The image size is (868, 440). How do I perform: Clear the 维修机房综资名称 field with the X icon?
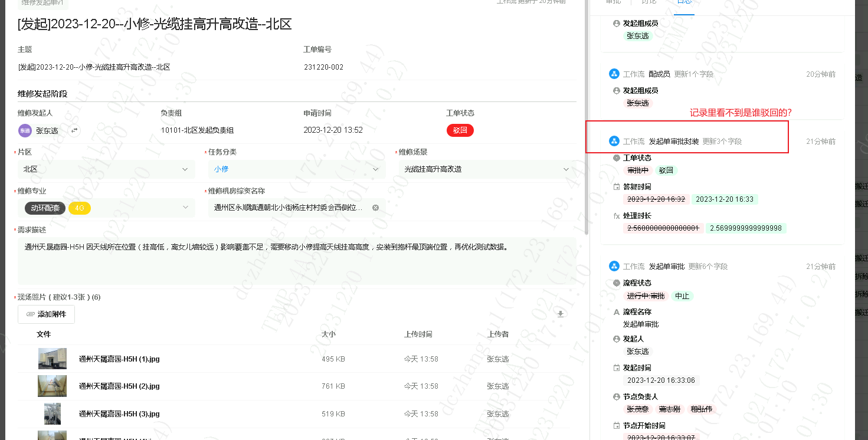(x=375, y=208)
